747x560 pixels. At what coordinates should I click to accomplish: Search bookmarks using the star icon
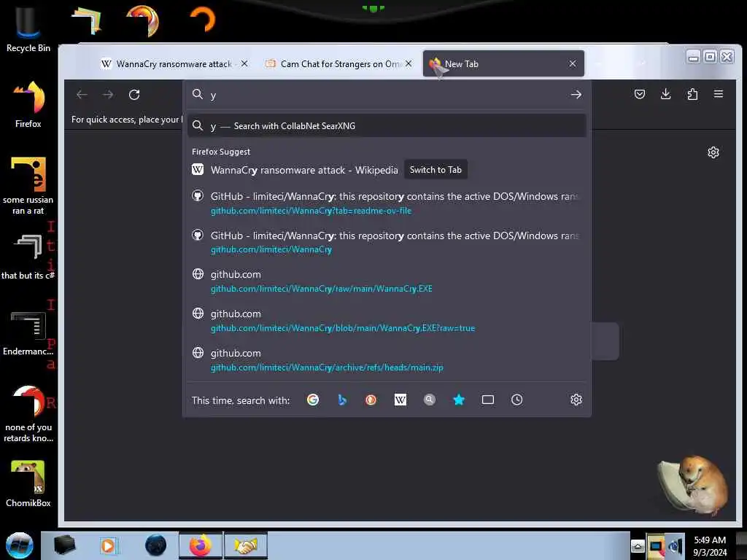(x=459, y=400)
